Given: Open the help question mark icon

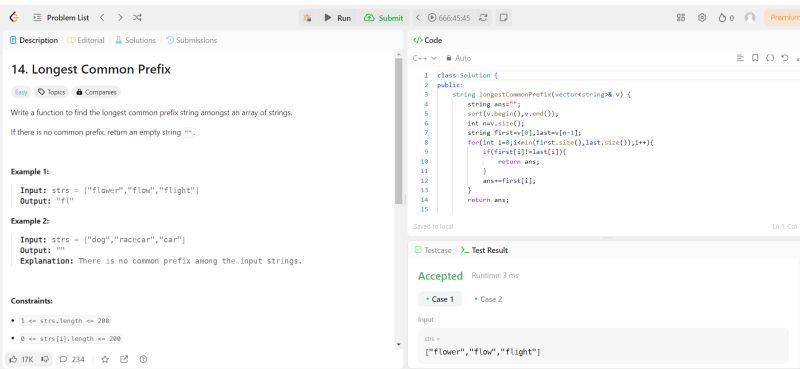Looking at the screenshot, I should click(x=143, y=359).
